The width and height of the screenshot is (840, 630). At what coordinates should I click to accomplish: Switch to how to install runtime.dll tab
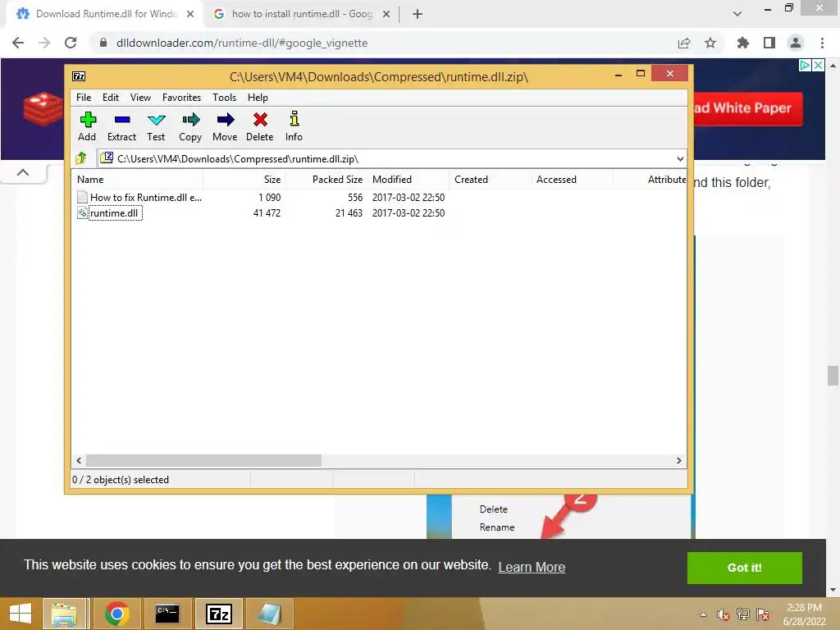pos(302,14)
